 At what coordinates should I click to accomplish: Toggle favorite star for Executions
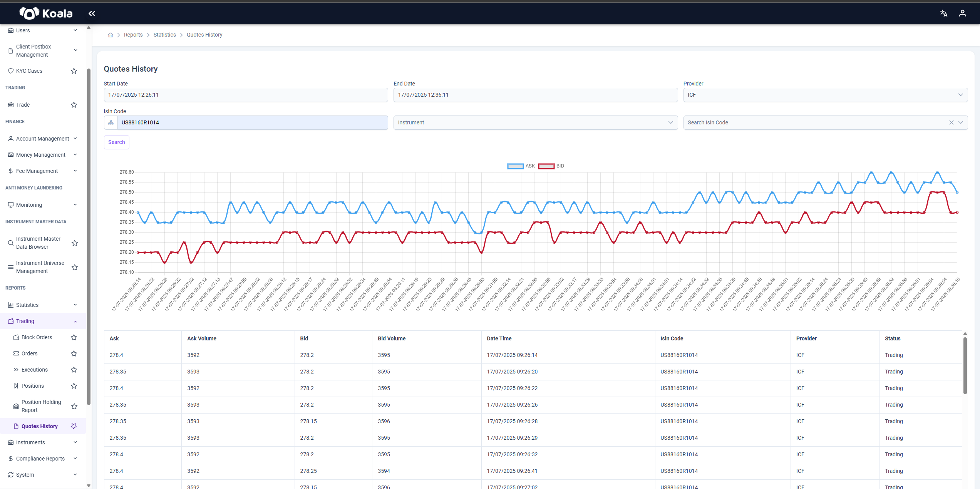click(x=74, y=370)
